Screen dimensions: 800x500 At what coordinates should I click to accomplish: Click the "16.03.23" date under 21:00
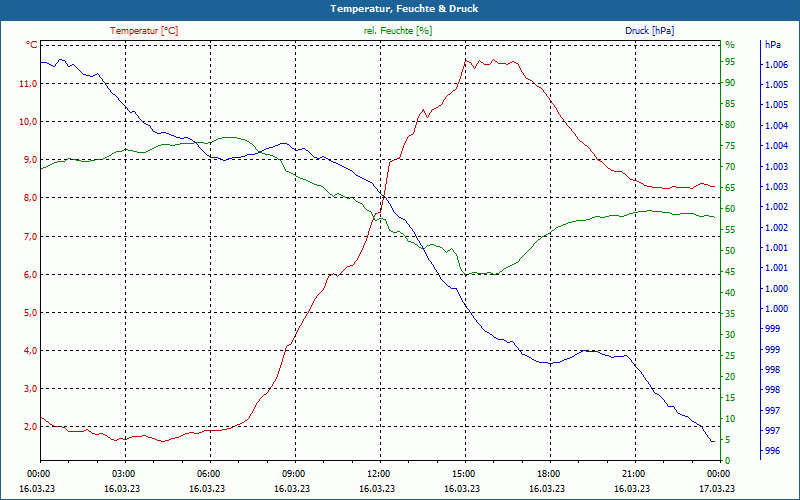[632, 488]
